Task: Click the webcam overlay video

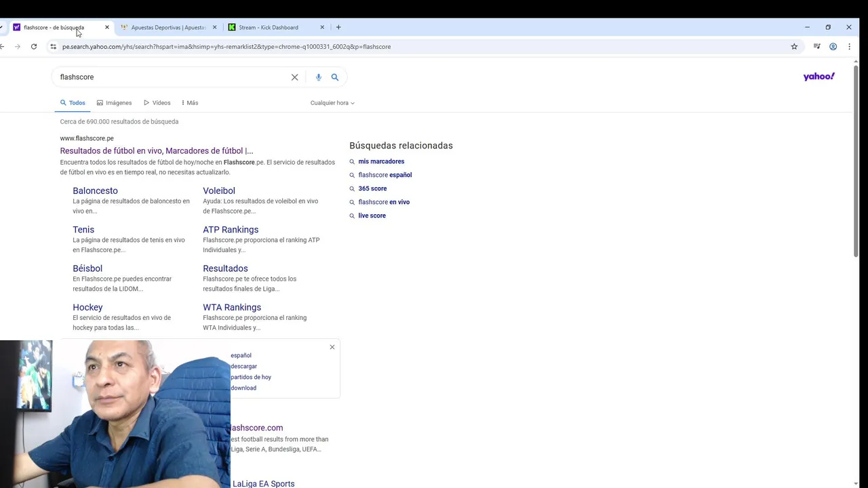Action: pyautogui.click(x=115, y=414)
